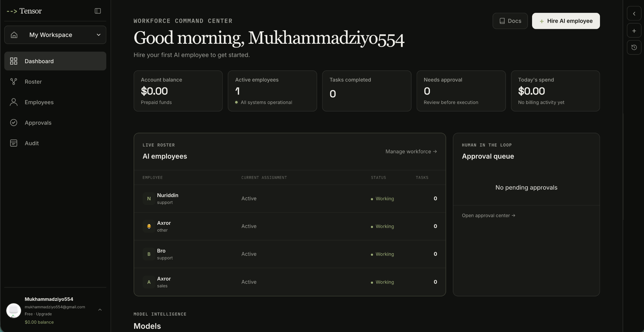Open the Docs button
The image size is (644, 332).
[x=510, y=21]
